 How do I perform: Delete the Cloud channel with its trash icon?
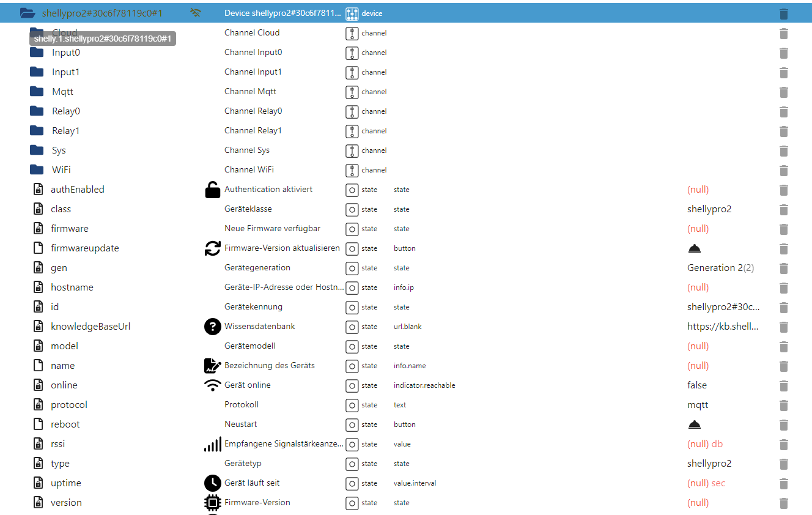[x=784, y=33]
